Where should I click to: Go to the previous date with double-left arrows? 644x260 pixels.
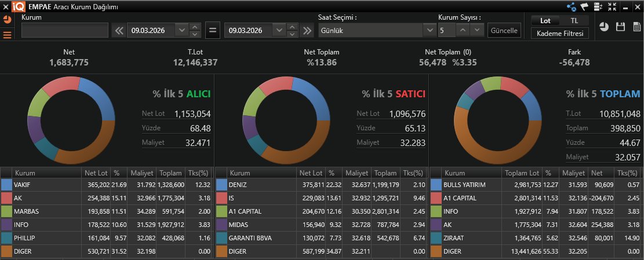point(119,31)
